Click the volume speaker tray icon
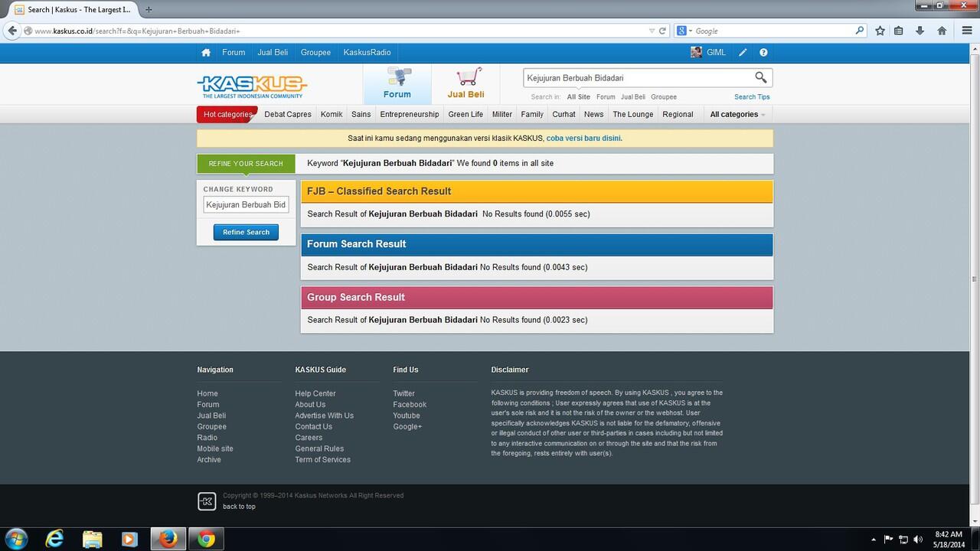This screenshot has width=980, height=551. (918, 540)
